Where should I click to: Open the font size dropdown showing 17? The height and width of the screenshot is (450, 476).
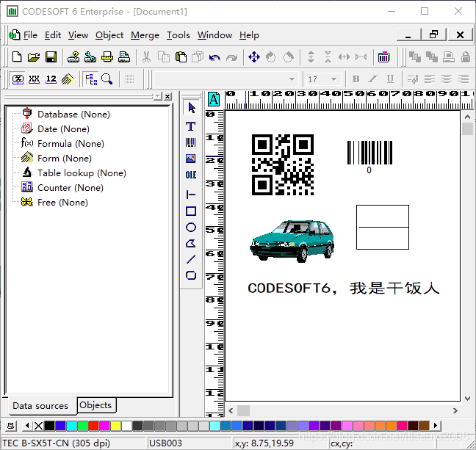(x=334, y=79)
